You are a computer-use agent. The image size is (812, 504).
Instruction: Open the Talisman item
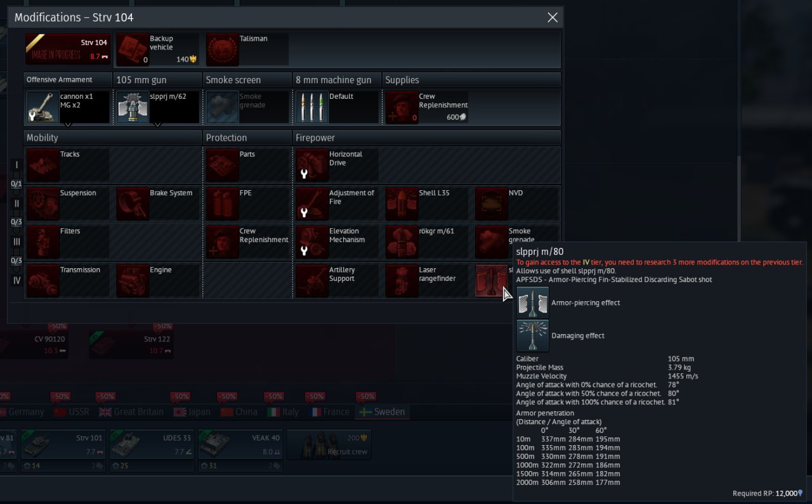[x=247, y=49]
